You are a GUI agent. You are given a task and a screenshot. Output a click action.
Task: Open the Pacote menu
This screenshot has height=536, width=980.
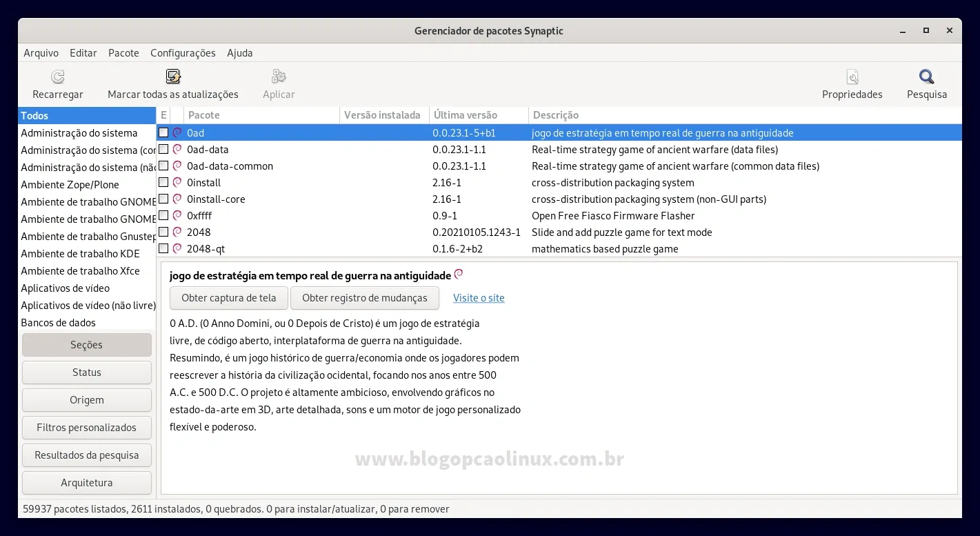pyautogui.click(x=123, y=53)
